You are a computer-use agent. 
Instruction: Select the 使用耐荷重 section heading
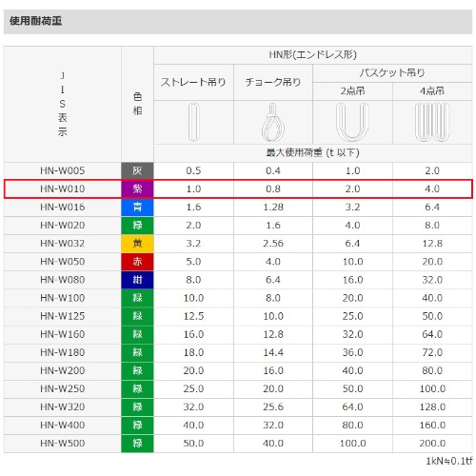click(35, 21)
